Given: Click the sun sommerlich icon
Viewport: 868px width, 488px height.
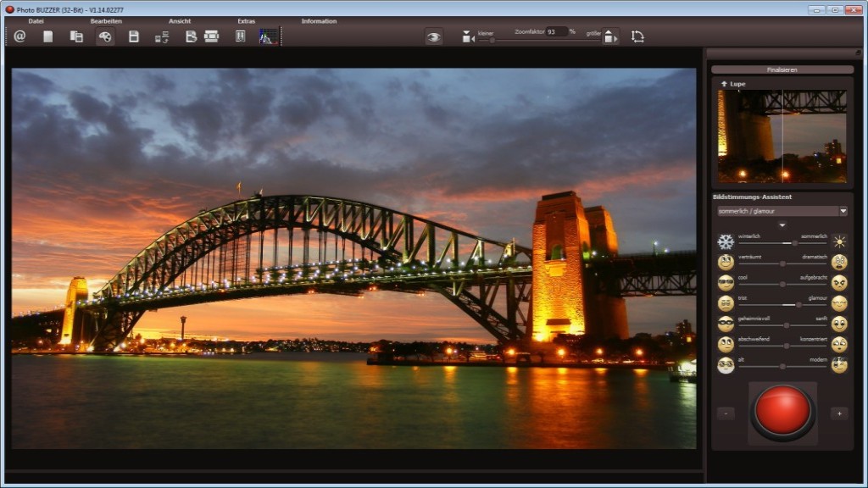Looking at the screenshot, I should (838, 241).
